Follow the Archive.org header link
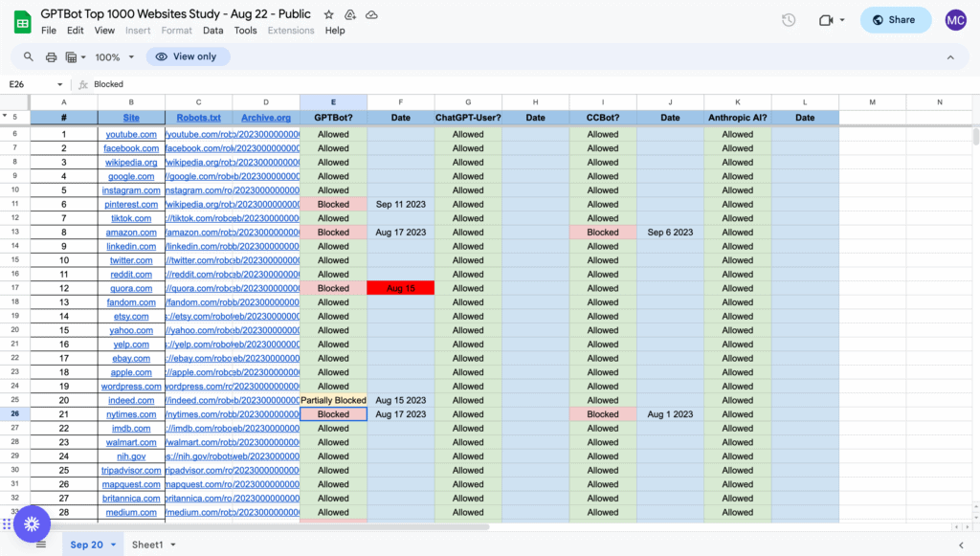This screenshot has height=556, width=980. click(266, 118)
